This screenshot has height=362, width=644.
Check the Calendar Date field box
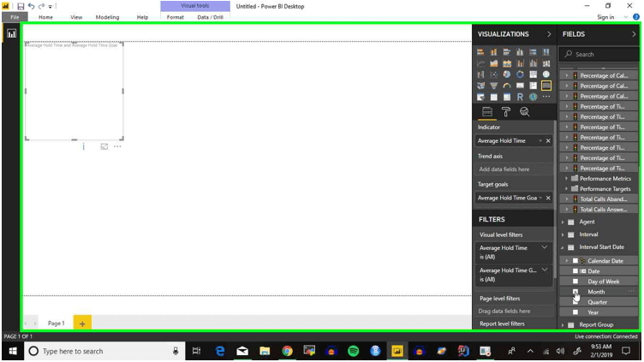pyautogui.click(x=575, y=261)
